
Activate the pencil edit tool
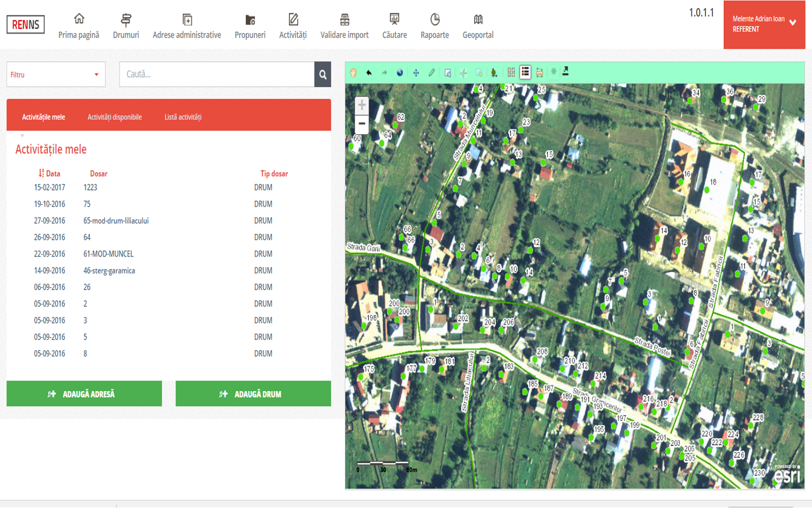431,72
